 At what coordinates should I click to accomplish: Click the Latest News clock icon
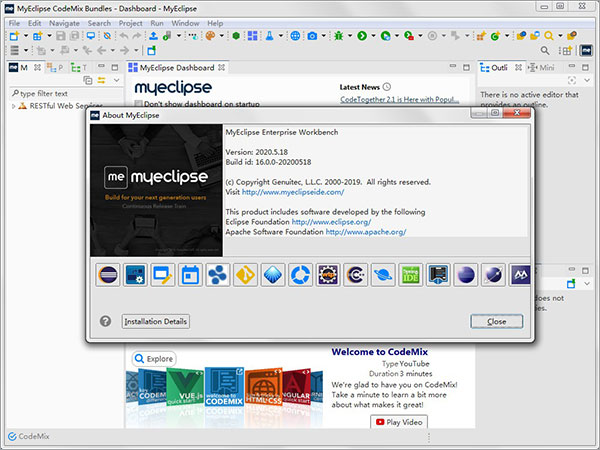pos(387,87)
